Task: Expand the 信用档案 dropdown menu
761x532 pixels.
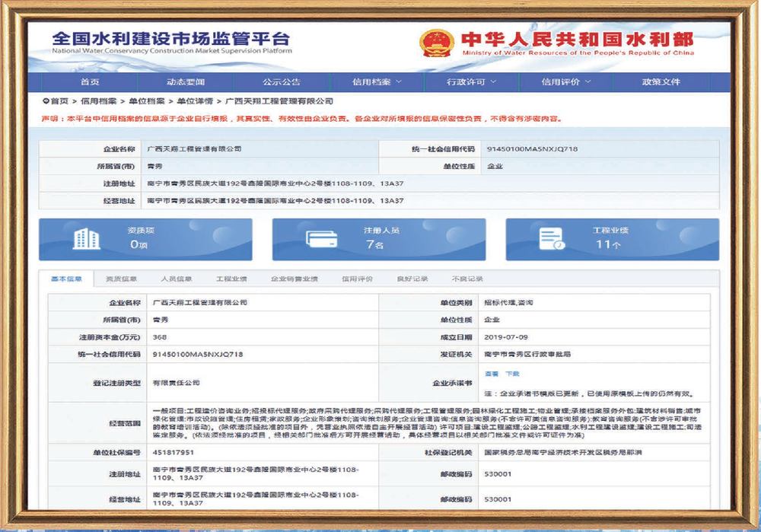Action: [377, 82]
